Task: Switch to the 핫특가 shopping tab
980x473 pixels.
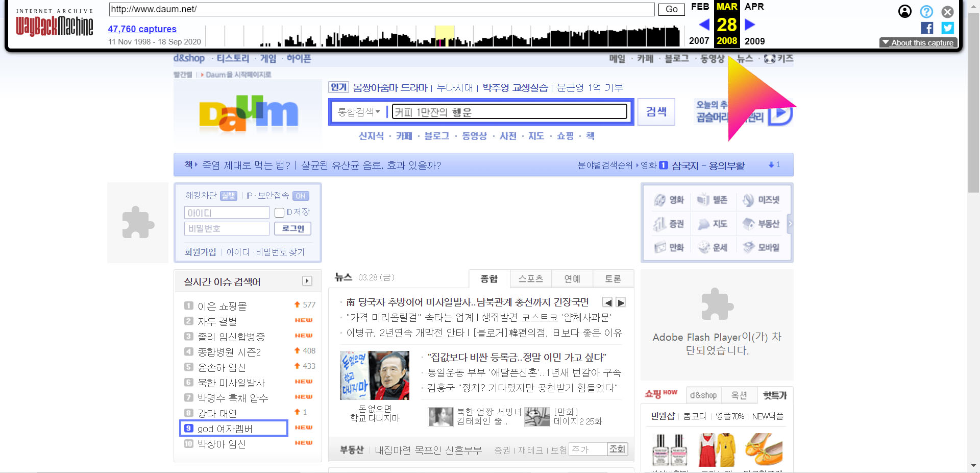Action: tap(775, 395)
